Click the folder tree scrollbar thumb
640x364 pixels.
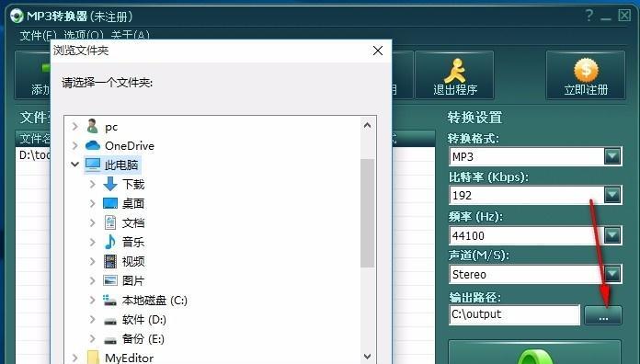coord(367,213)
